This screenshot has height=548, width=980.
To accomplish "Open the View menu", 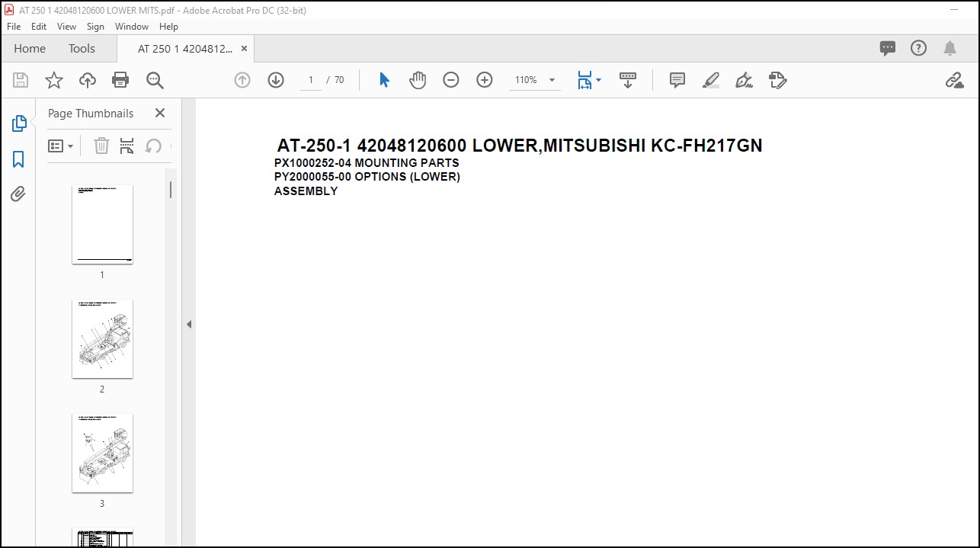I will tap(67, 26).
